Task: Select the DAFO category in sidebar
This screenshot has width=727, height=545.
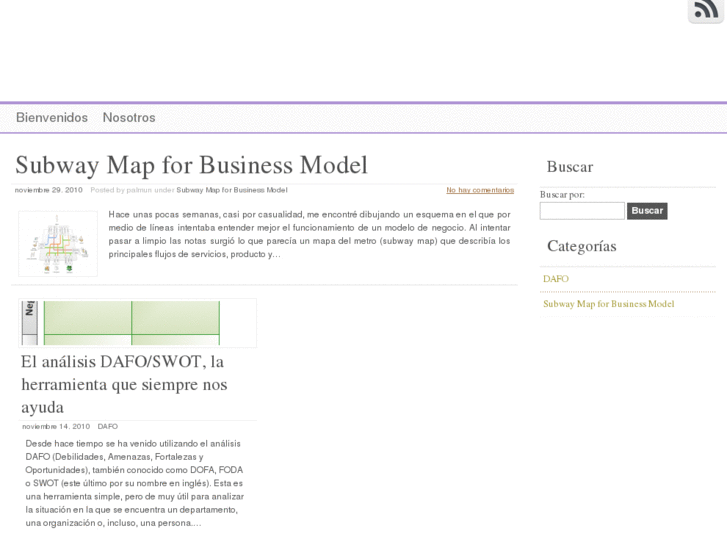Action: point(555,279)
